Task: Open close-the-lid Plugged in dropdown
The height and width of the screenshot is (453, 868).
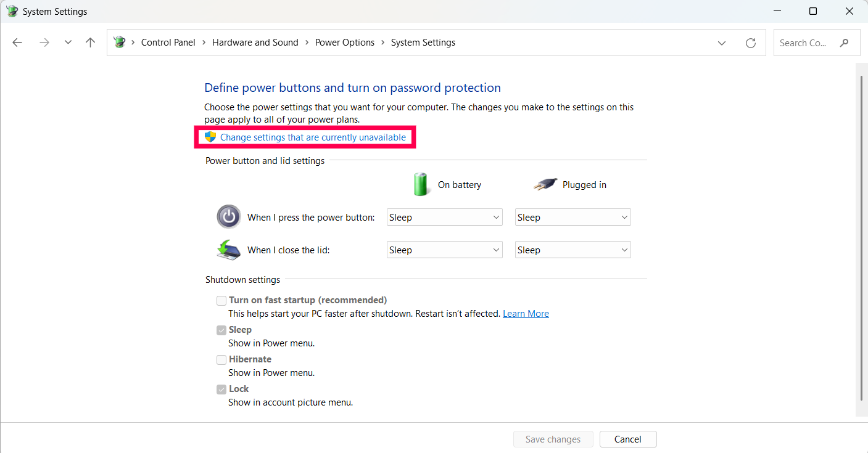Action: (x=573, y=250)
